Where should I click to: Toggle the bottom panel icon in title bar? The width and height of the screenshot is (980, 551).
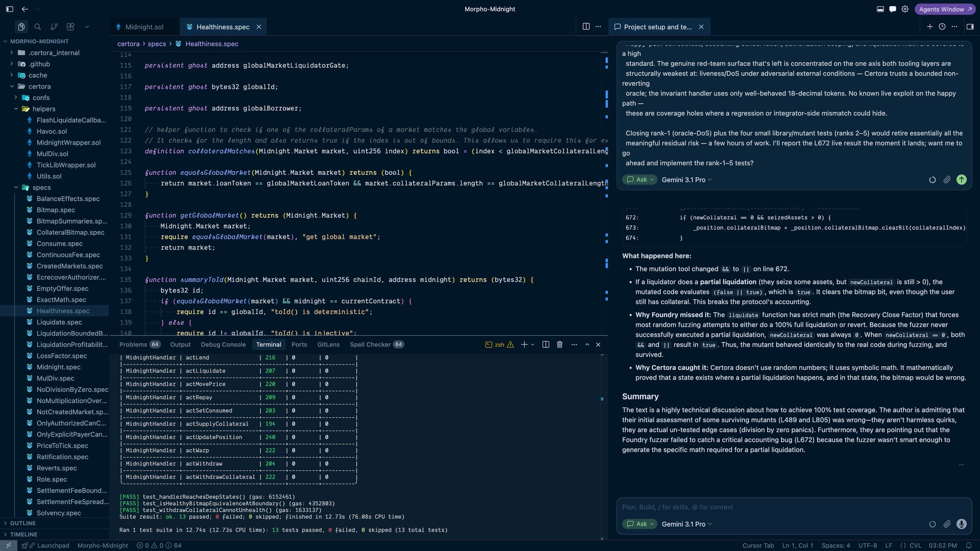[880, 9]
